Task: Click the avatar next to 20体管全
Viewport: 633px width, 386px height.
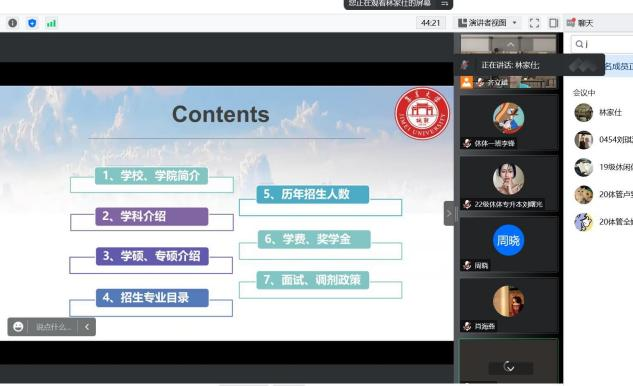Action: click(583, 222)
